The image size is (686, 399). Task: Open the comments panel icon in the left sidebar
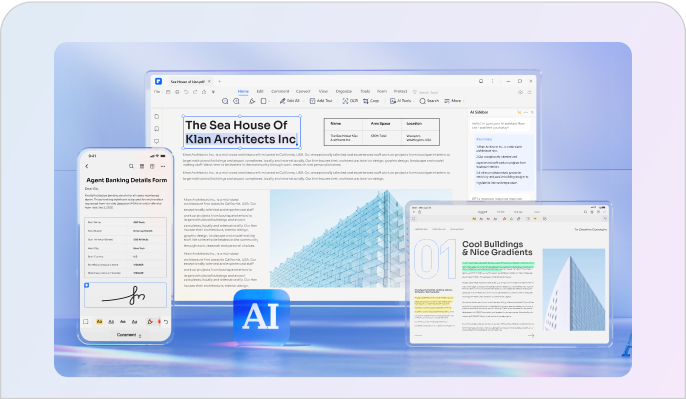[157, 141]
